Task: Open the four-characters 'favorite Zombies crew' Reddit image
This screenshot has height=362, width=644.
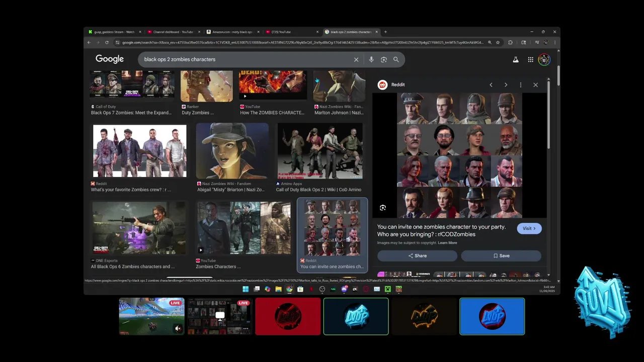Action: coord(139,151)
